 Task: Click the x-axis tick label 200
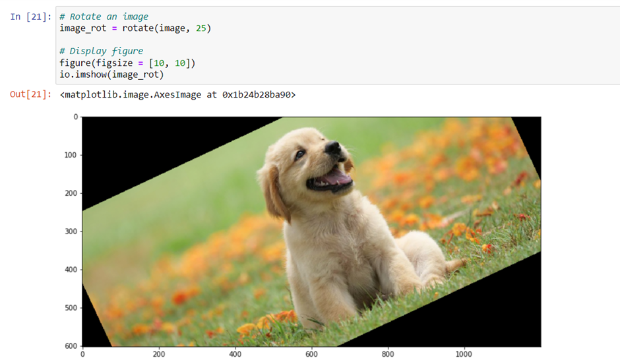pos(158,354)
